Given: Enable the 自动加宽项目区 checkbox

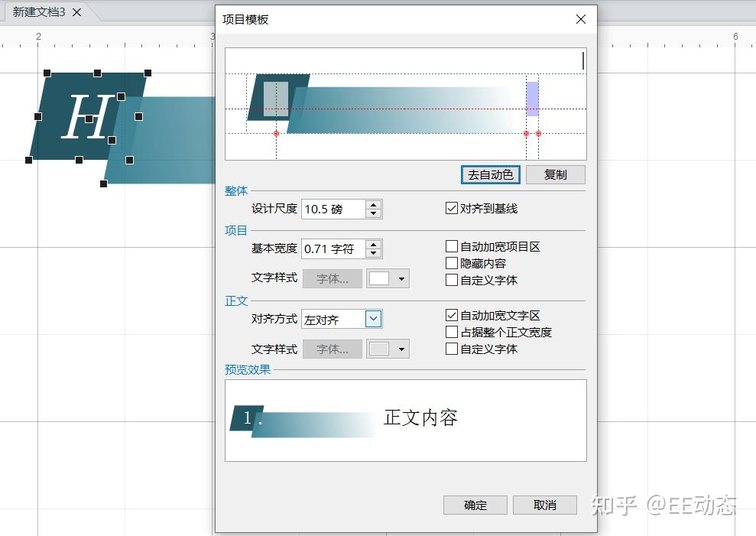Looking at the screenshot, I should pyautogui.click(x=451, y=246).
